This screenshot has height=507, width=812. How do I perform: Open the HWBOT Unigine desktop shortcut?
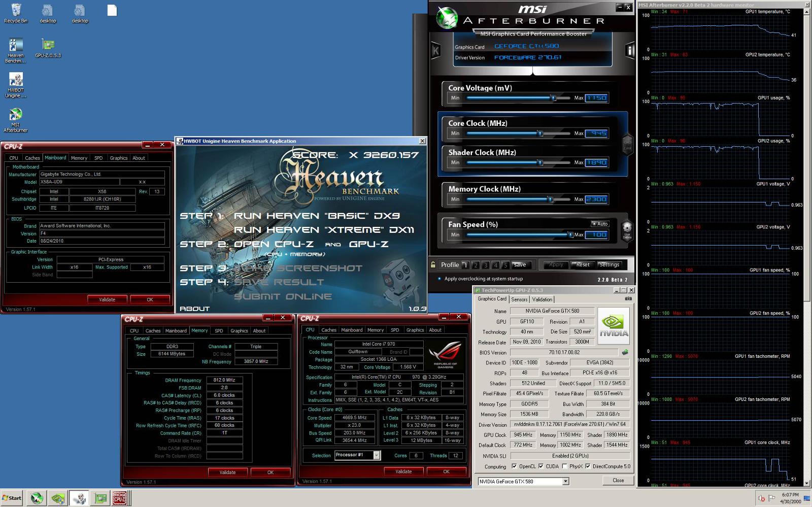16,85
